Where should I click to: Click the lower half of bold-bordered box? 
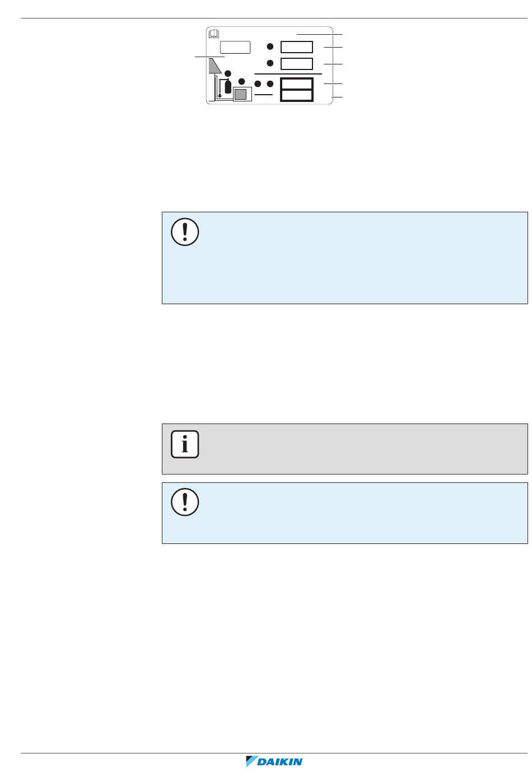[x=297, y=96]
